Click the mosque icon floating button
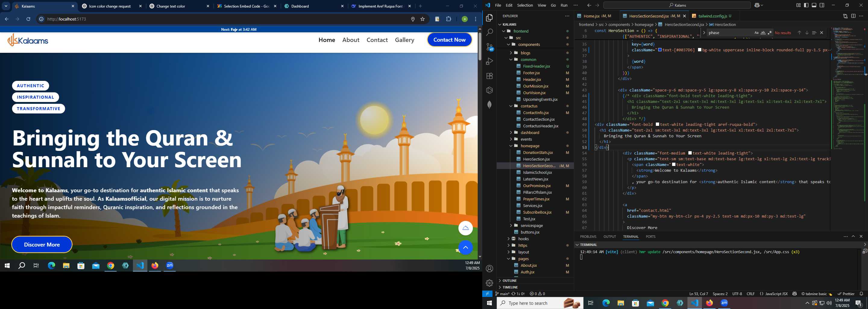This screenshot has width=868, height=309. tap(465, 228)
